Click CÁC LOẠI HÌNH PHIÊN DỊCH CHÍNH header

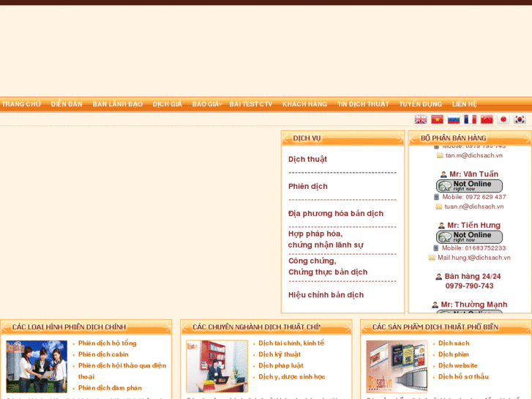tap(86, 327)
